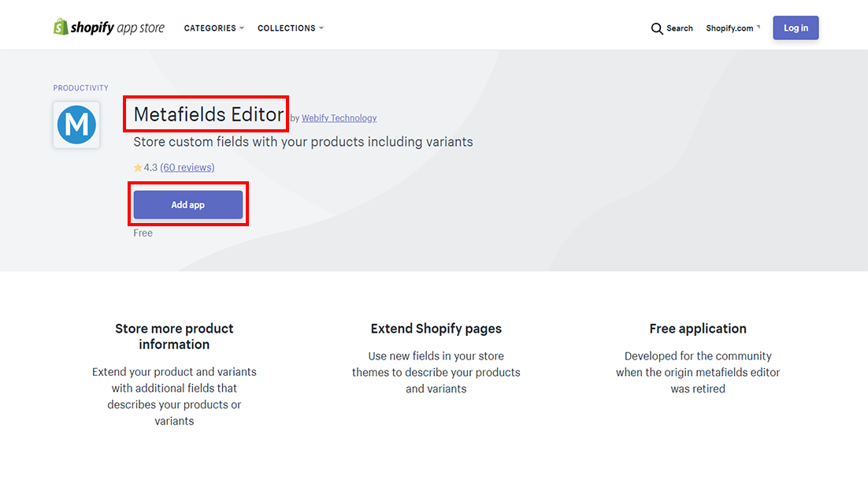Click the caret arrow next to CATEGORIES

tap(242, 28)
